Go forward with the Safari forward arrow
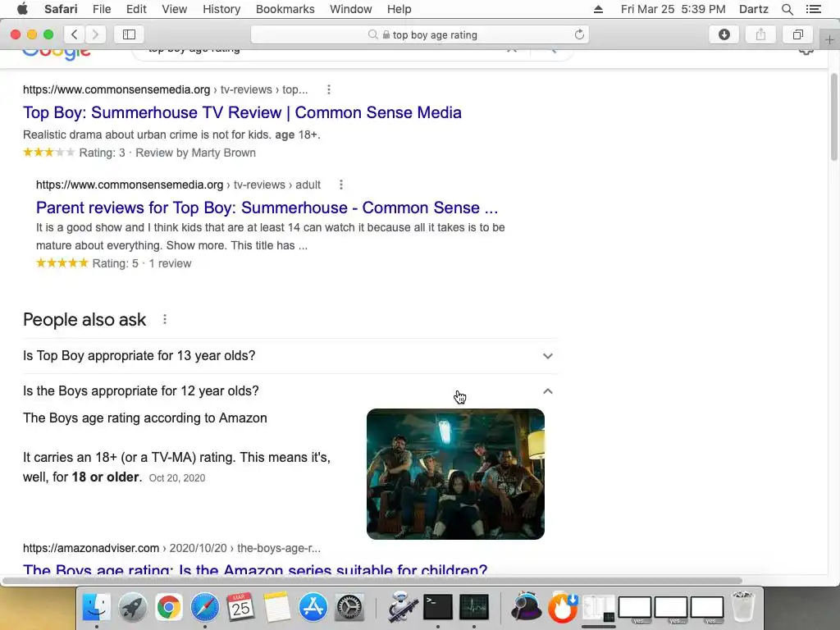This screenshot has width=840, height=630. pyautogui.click(x=95, y=34)
